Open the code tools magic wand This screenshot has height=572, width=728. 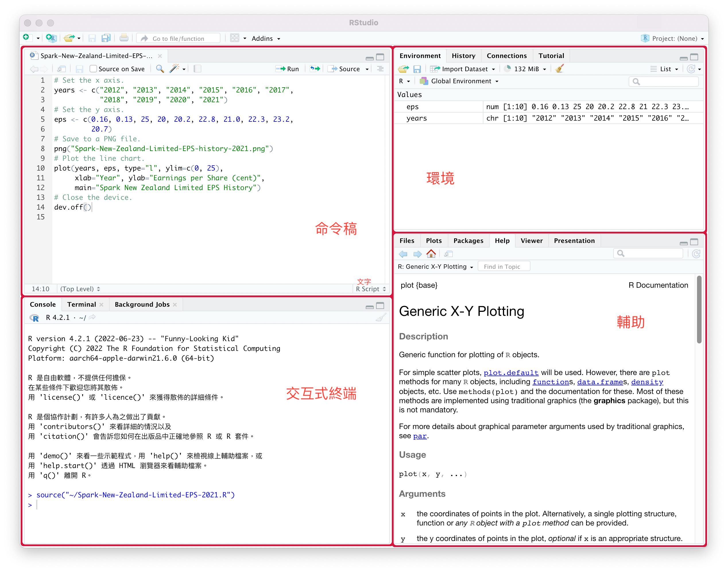(174, 69)
